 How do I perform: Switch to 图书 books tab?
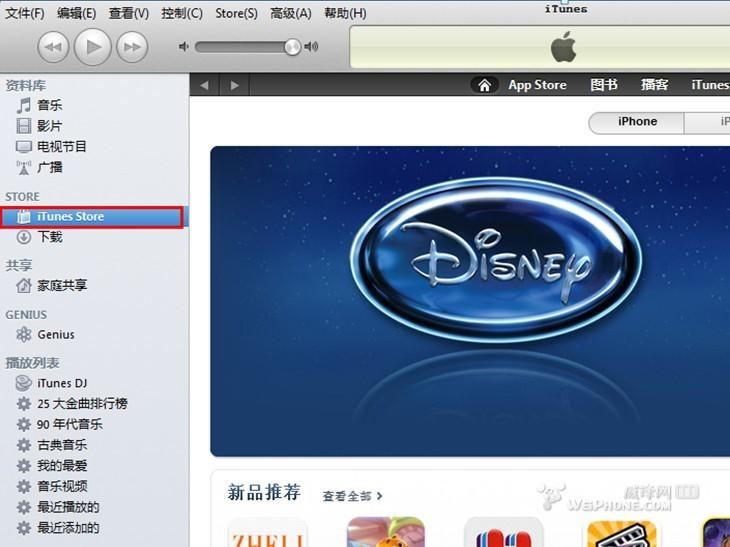point(604,85)
